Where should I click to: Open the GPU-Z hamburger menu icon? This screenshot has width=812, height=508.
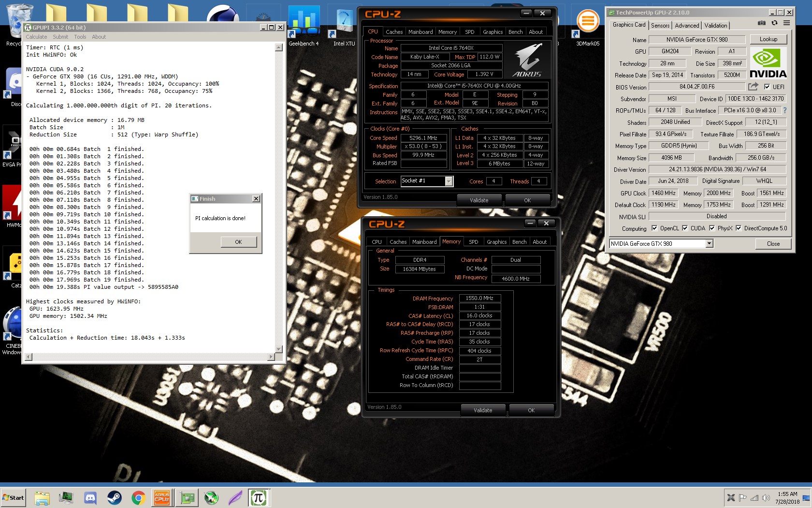click(786, 23)
